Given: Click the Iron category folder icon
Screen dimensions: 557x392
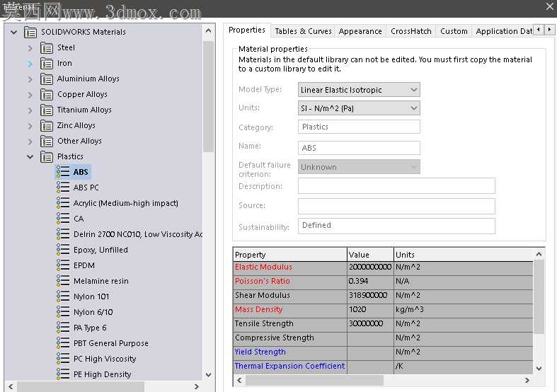Looking at the screenshot, I should (47, 64).
